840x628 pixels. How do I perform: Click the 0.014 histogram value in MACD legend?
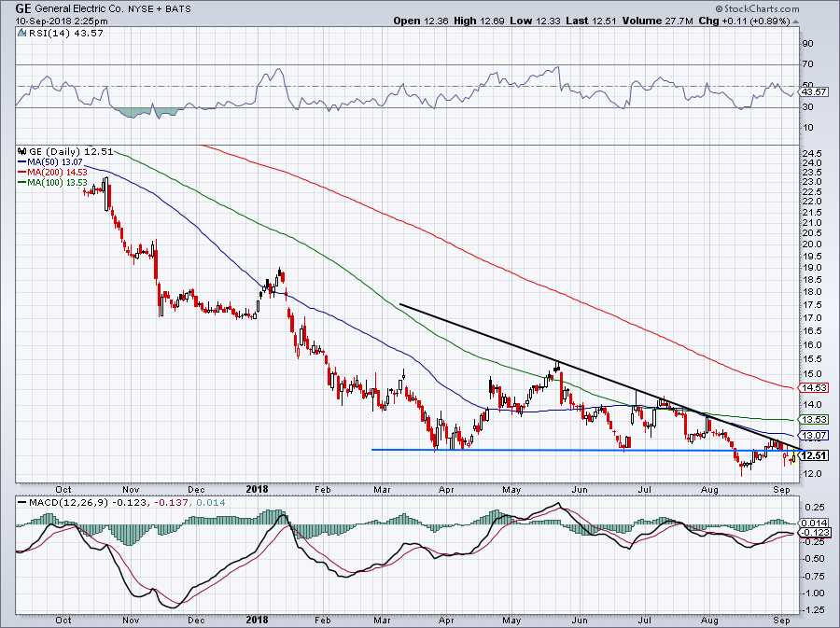(x=211, y=503)
